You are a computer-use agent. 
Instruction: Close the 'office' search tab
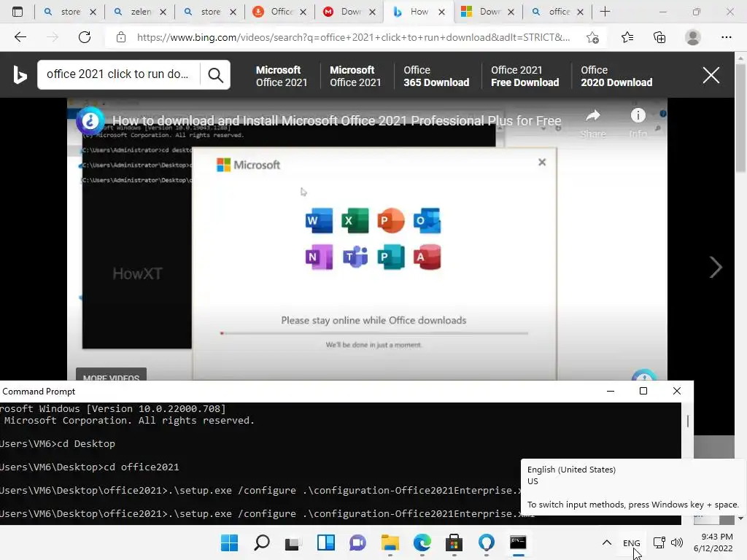pos(580,12)
